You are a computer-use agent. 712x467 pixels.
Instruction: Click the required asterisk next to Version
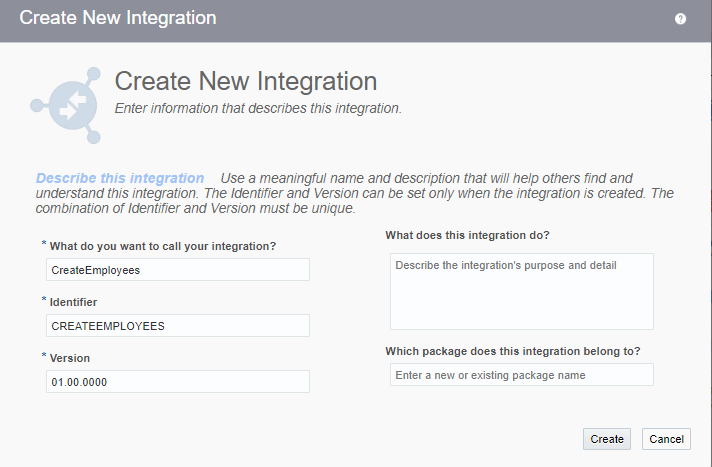point(43,356)
